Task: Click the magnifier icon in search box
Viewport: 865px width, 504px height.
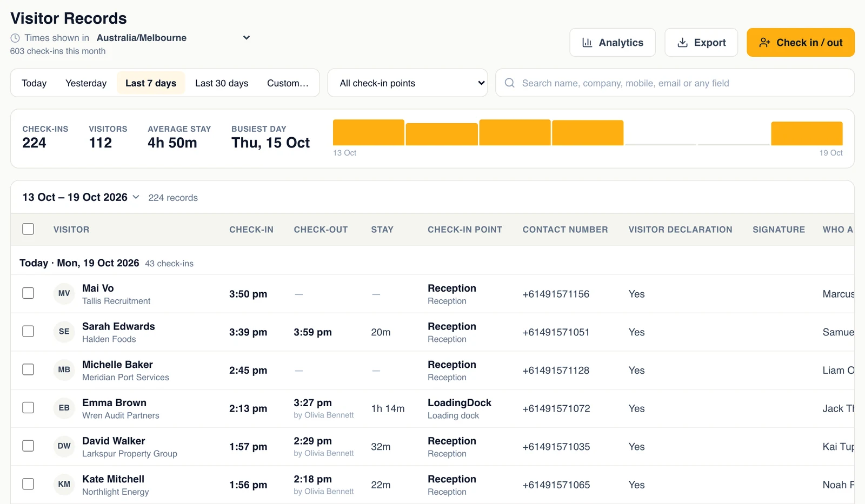Action: click(509, 83)
